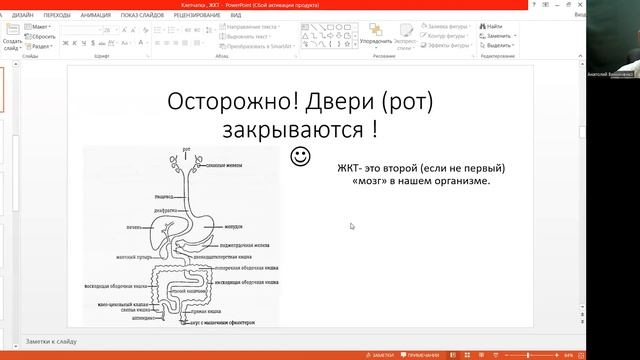Open character spacing (AV) options
The height and width of the screenshot is (360, 640).
[x=112, y=43]
